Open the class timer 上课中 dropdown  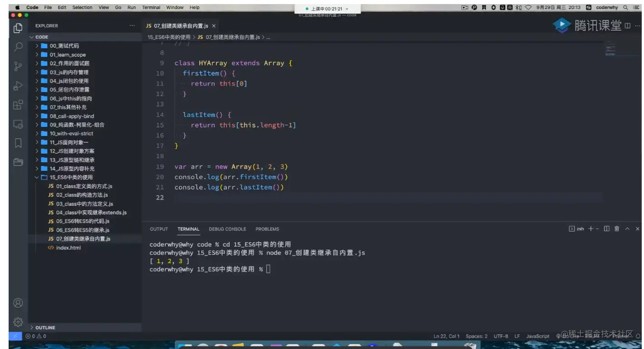tap(327, 9)
